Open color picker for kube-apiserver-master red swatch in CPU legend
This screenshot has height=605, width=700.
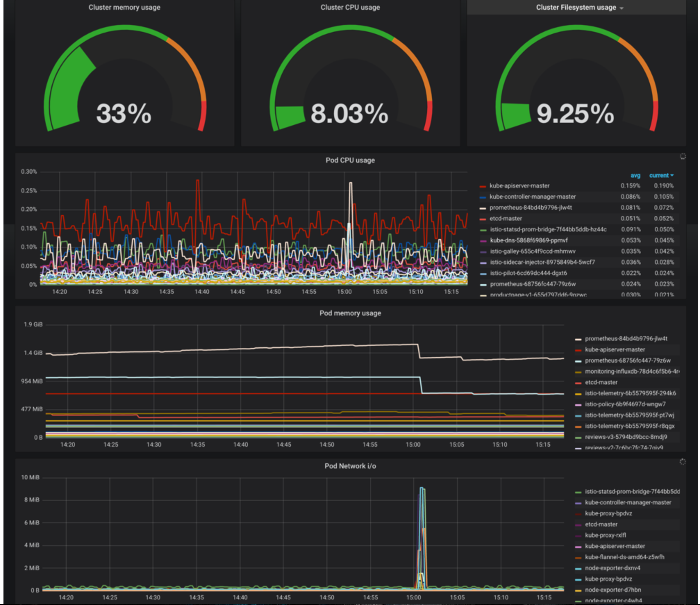pyautogui.click(x=483, y=187)
